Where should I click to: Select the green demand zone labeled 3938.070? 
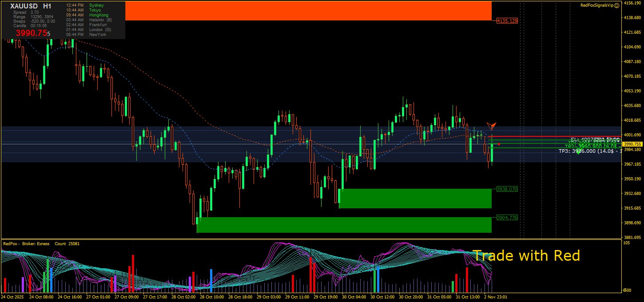[x=415, y=198]
